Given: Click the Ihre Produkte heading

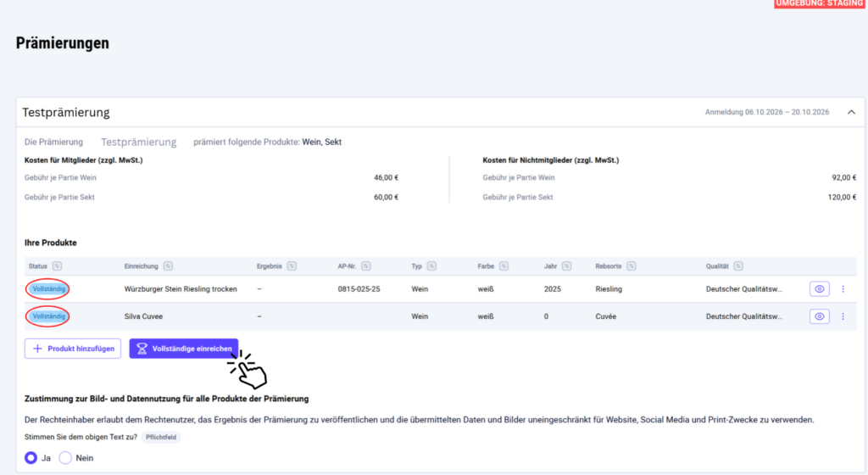Looking at the screenshot, I should pos(50,243).
